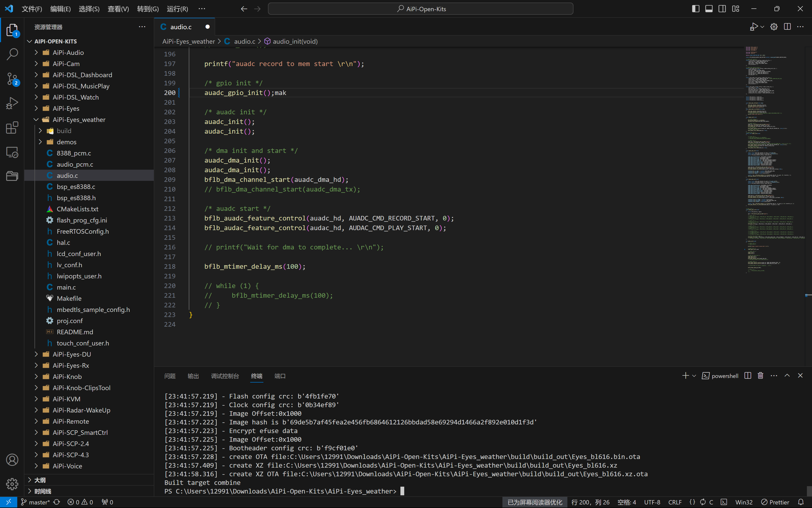
Task: Open Source Control view with 2 changes
Action: pos(12,79)
